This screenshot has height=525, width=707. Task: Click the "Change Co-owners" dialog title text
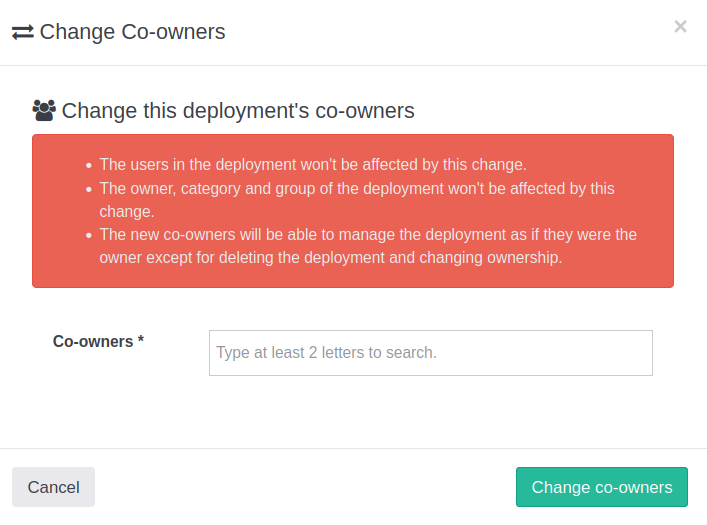tap(132, 32)
